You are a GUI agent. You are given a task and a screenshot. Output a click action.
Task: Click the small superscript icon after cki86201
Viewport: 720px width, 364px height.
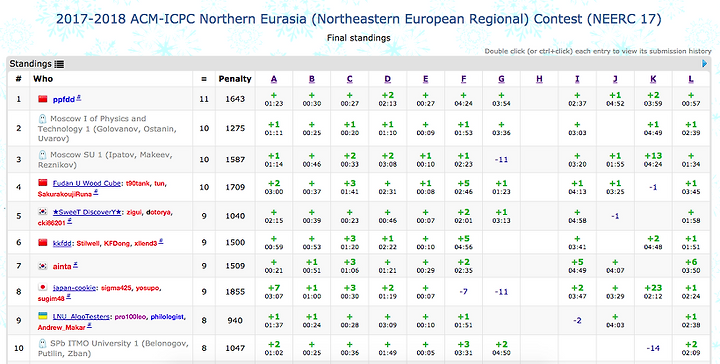pyautogui.click(x=69, y=221)
